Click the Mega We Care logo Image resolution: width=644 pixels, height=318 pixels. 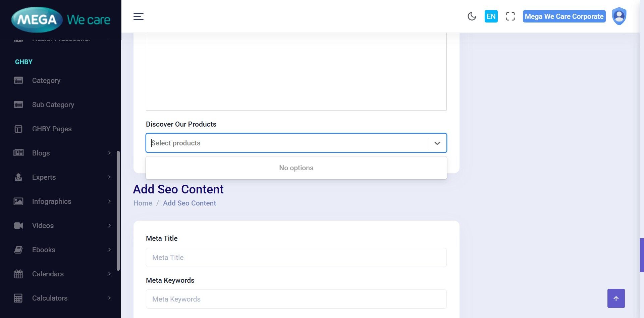pos(61,20)
